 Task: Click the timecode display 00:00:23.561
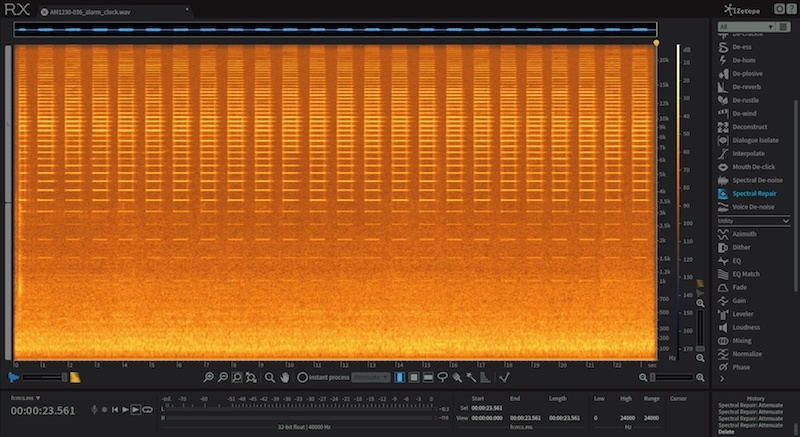point(43,410)
